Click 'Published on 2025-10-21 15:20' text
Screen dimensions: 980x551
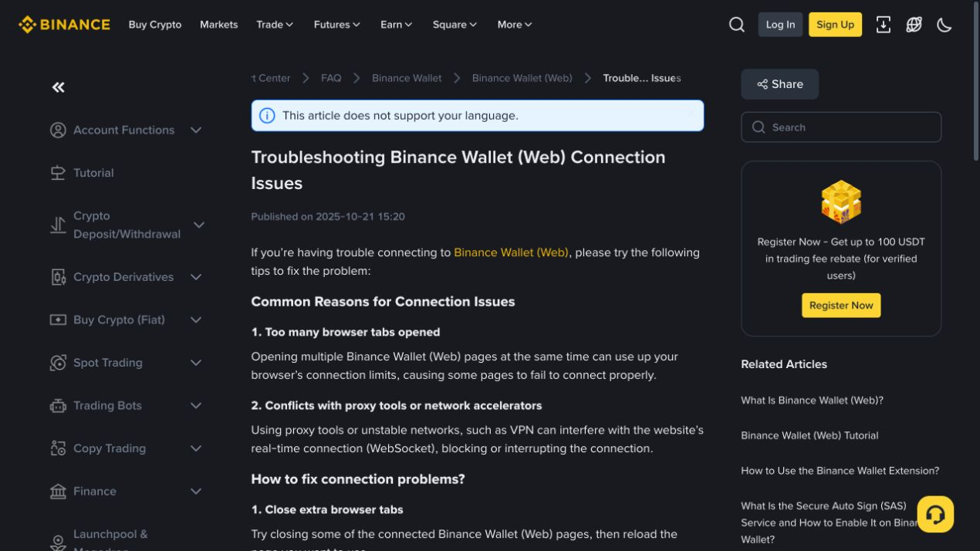tap(328, 217)
